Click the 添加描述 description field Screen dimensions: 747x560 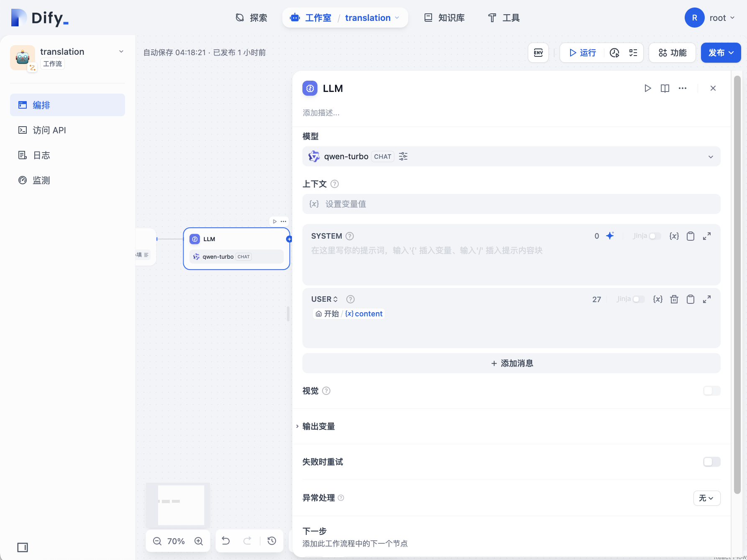click(x=321, y=113)
